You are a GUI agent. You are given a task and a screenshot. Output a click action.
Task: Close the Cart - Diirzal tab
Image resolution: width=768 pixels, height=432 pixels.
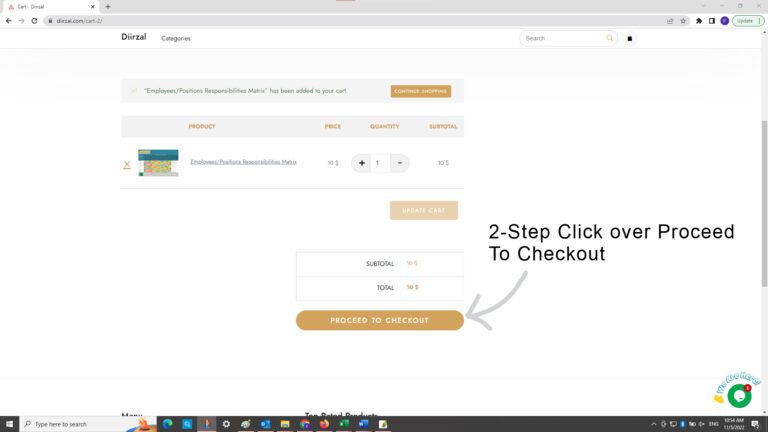(93, 7)
